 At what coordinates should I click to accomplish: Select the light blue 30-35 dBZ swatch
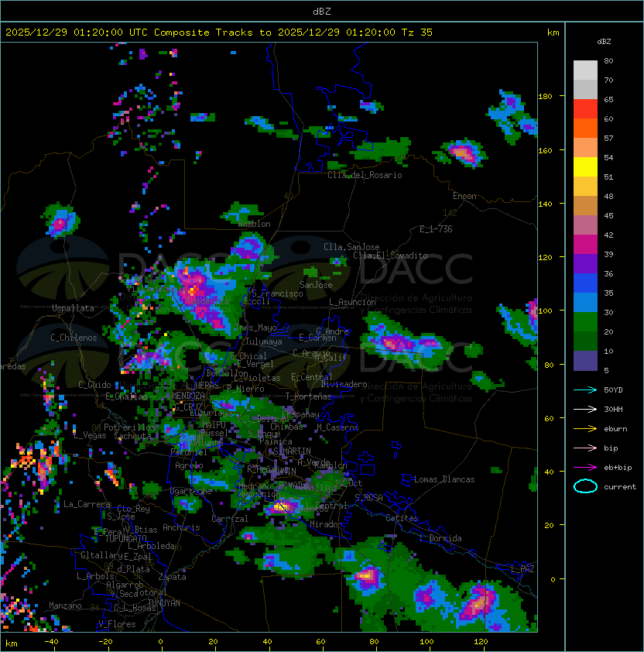pos(585,303)
